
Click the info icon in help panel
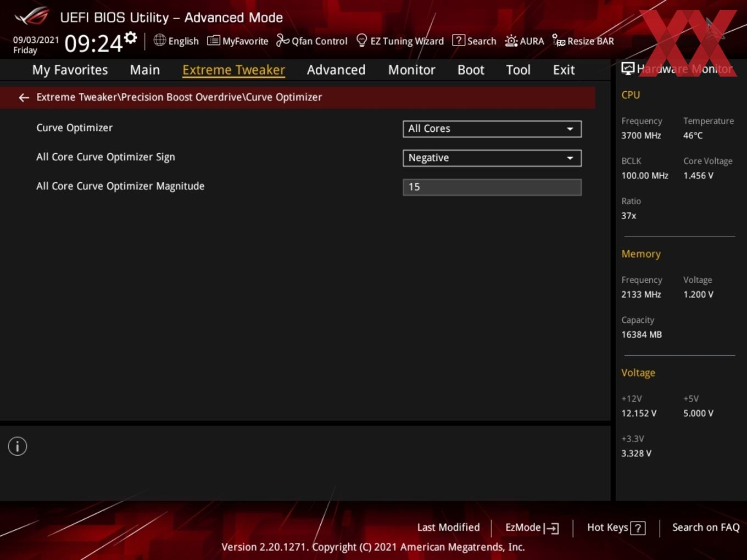pos(18,446)
